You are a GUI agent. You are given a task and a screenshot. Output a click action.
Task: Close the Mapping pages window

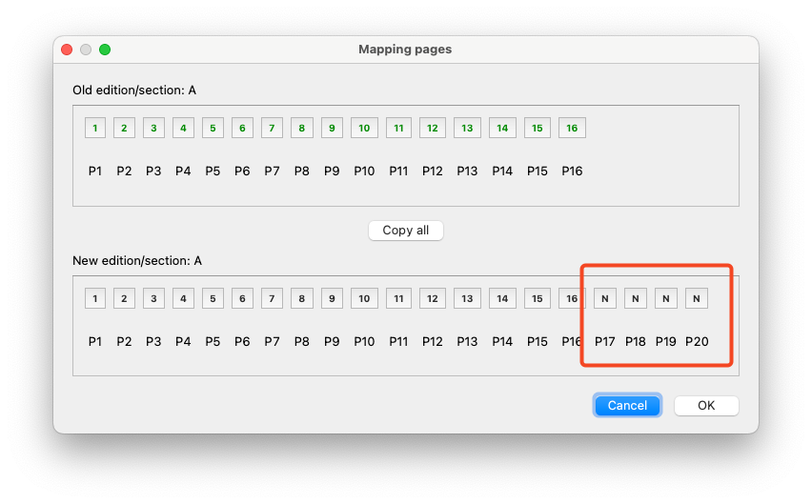tap(67, 50)
